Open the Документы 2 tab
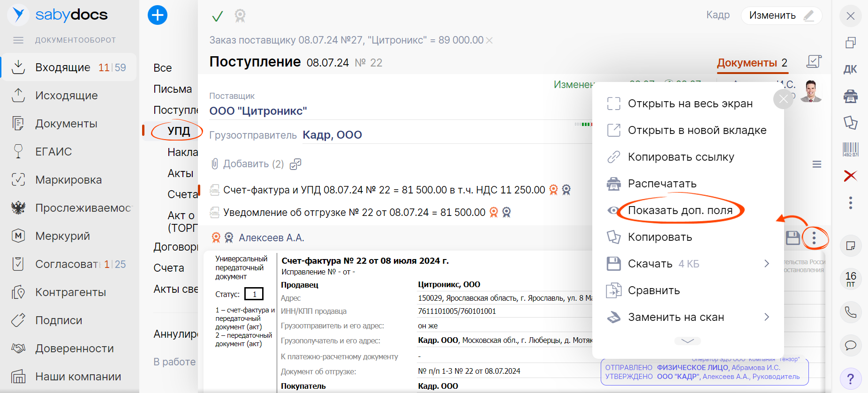 coord(752,63)
